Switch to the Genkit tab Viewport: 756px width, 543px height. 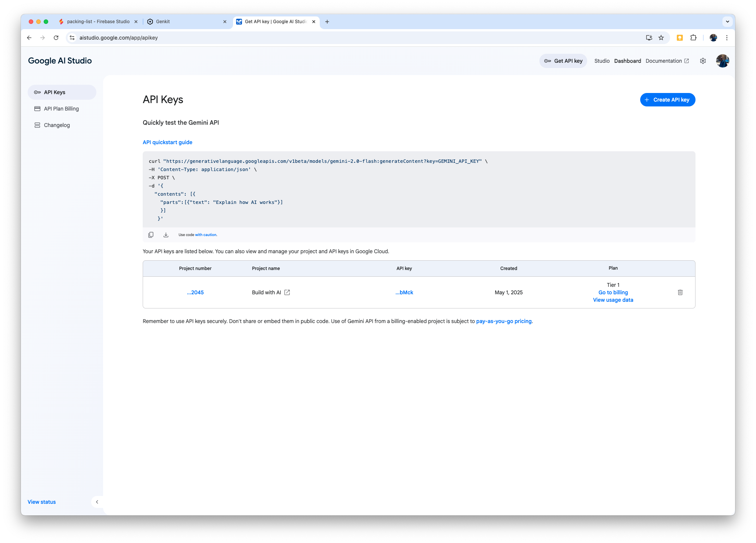[187, 22]
